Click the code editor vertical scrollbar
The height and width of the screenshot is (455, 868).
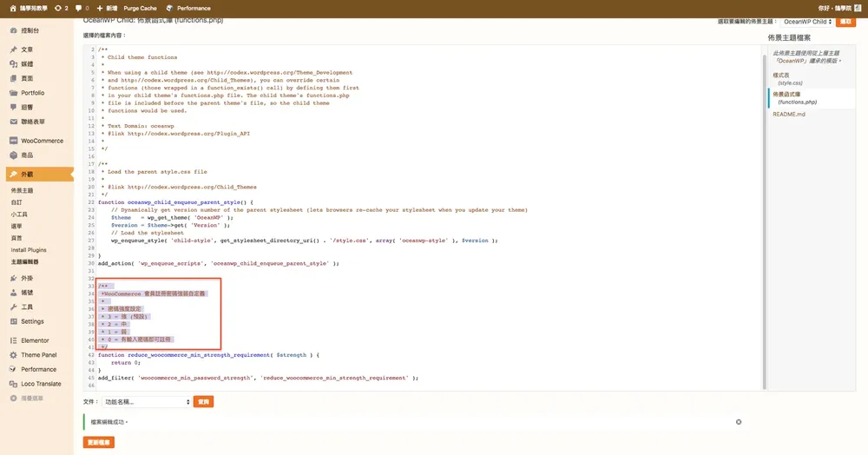765,221
